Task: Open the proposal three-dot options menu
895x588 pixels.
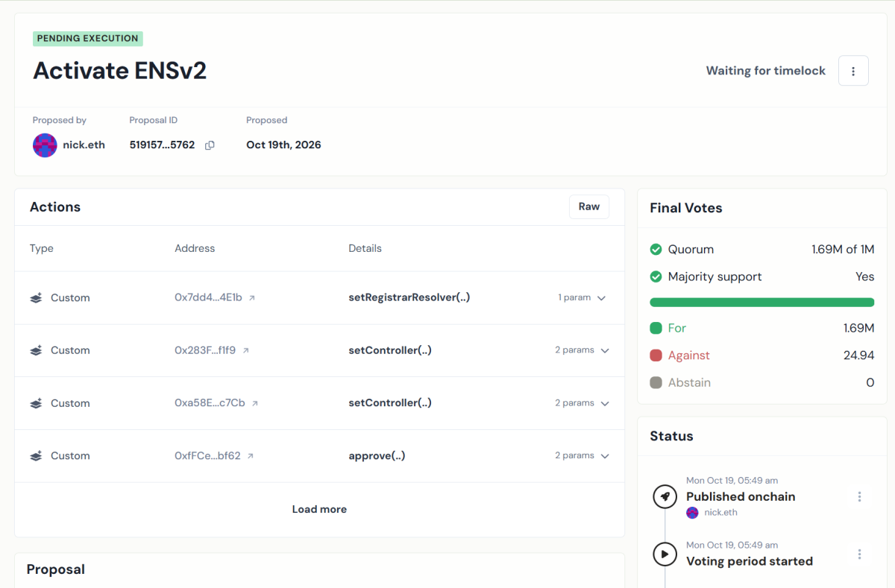Action: point(853,71)
